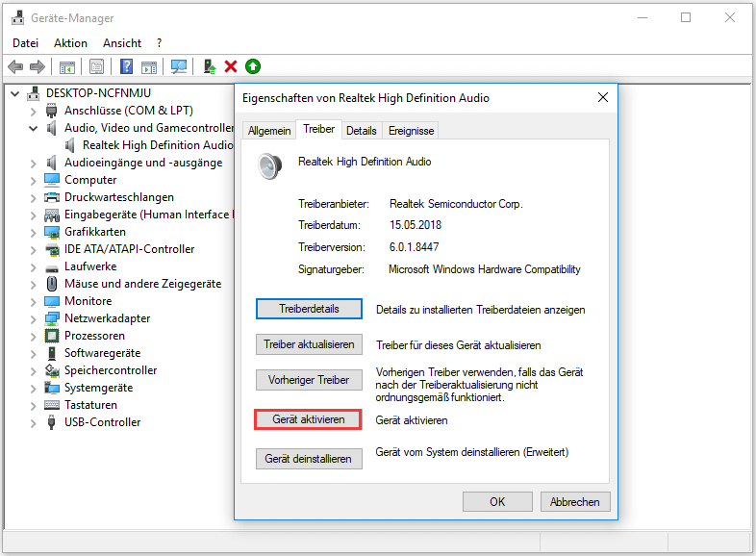This screenshot has height=556, width=756.
Task: Expand the Eingabegeräte node
Action: (x=33, y=215)
